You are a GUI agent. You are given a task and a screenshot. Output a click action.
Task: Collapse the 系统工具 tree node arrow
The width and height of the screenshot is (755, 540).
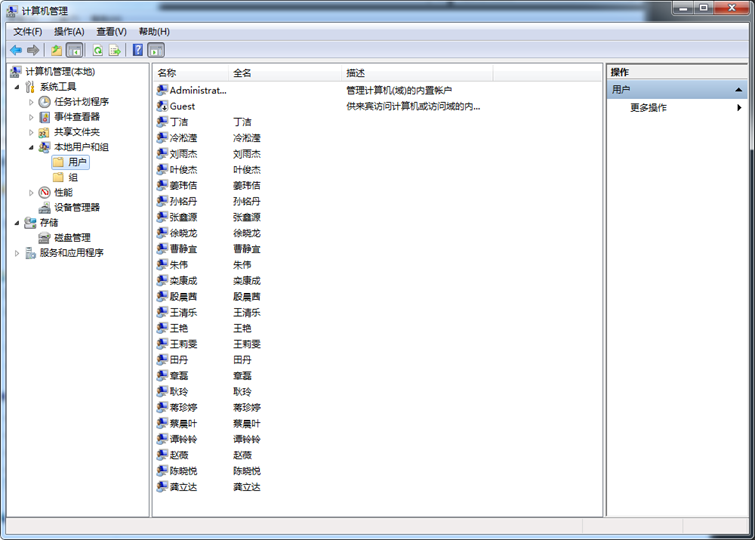[x=17, y=87]
